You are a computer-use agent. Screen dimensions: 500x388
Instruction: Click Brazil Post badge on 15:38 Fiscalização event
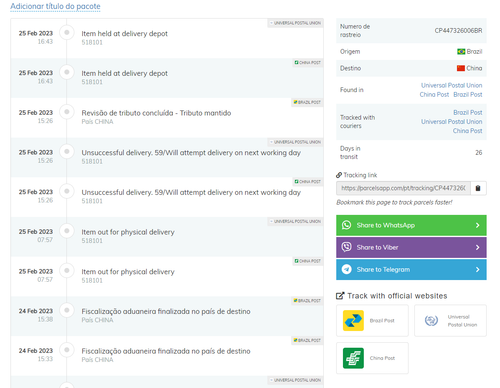pyautogui.click(x=307, y=301)
